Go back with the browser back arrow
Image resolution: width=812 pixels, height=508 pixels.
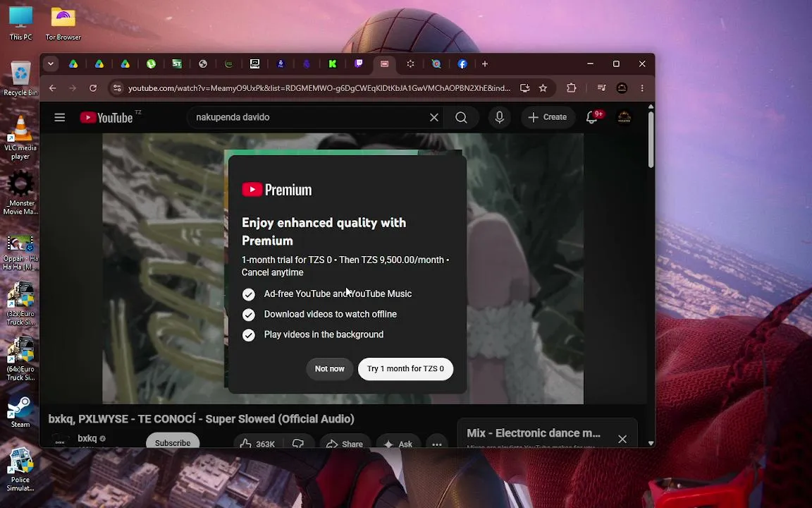coord(52,88)
